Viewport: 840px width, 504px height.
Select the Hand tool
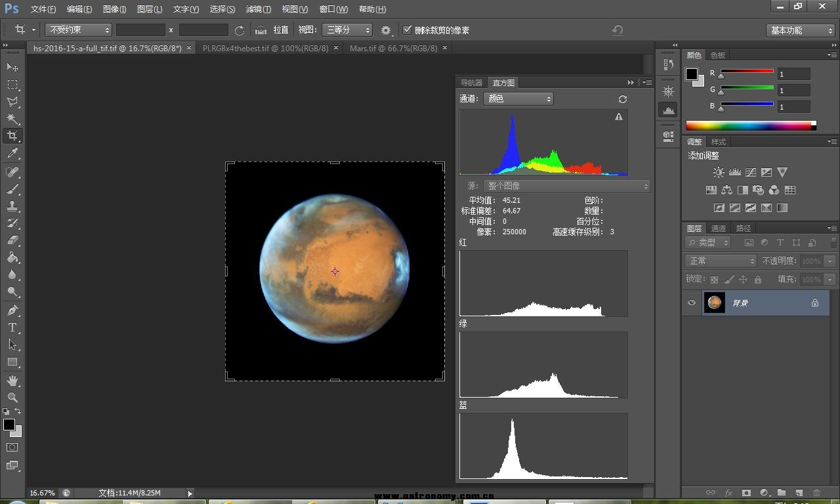click(x=12, y=381)
